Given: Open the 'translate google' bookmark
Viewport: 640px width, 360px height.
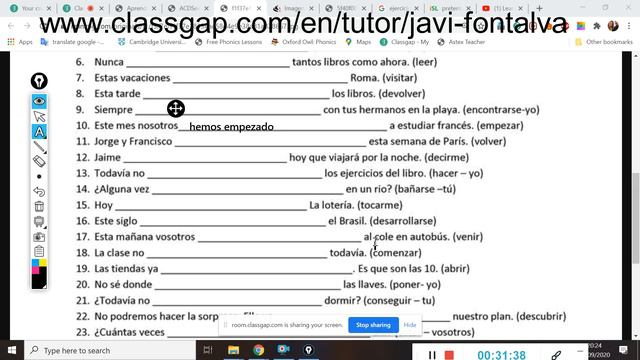Looking at the screenshot, I should (72, 42).
